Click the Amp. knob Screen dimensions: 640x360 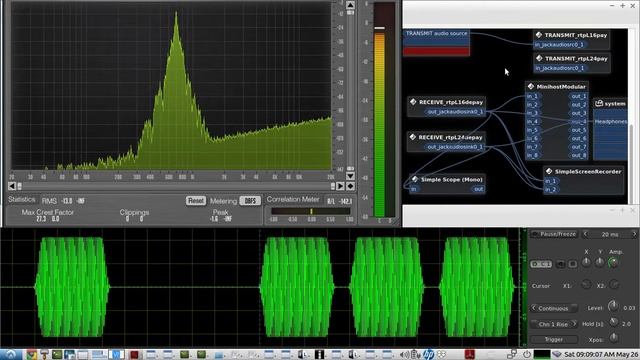click(613, 263)
